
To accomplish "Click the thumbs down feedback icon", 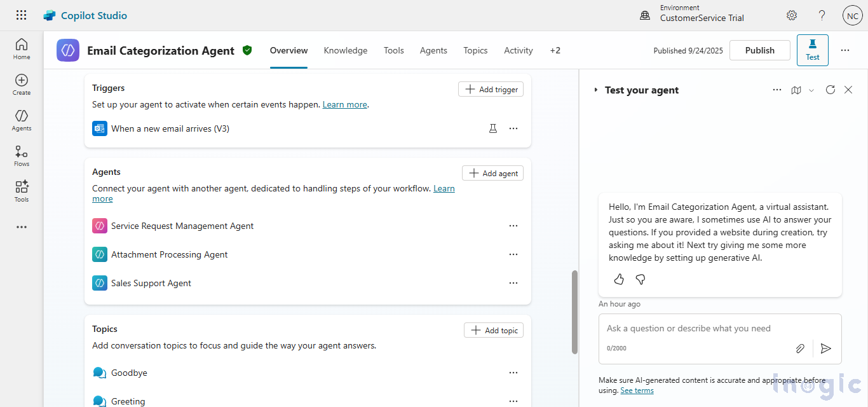I will click(x=641, y=279).
